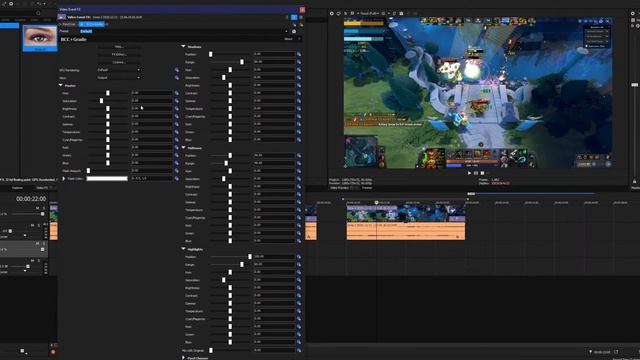Click the Master Saturation slider handle
640x360 pixels.
101,101
